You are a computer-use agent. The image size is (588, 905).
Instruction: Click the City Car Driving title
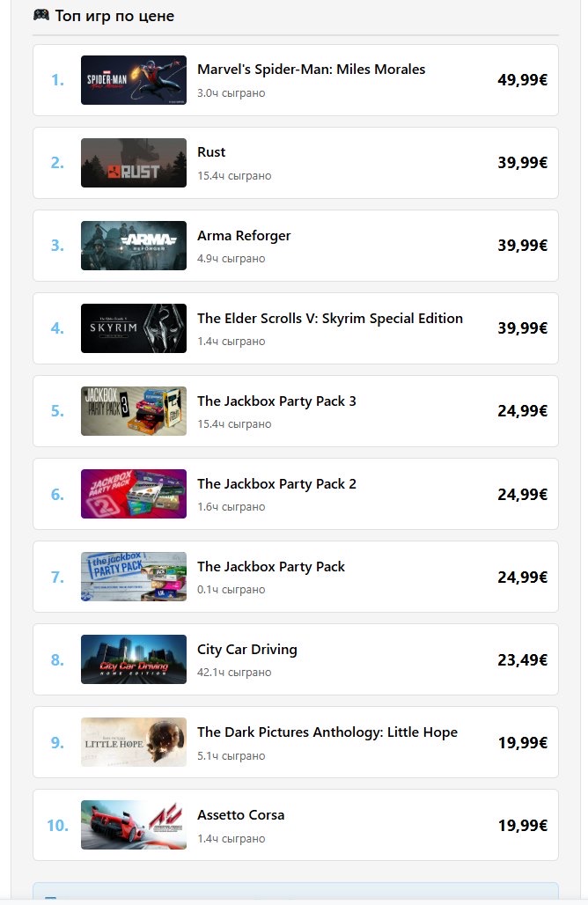click(x=247, y=650)
